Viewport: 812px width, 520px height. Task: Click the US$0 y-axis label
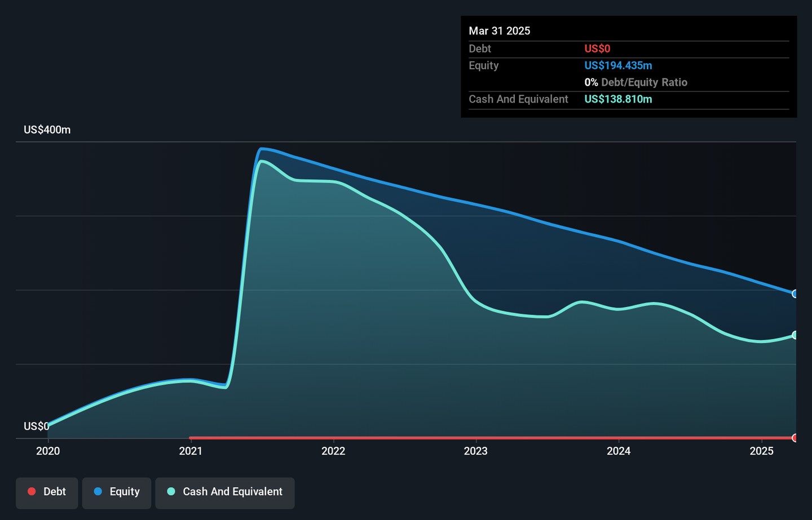click(36, 426)
